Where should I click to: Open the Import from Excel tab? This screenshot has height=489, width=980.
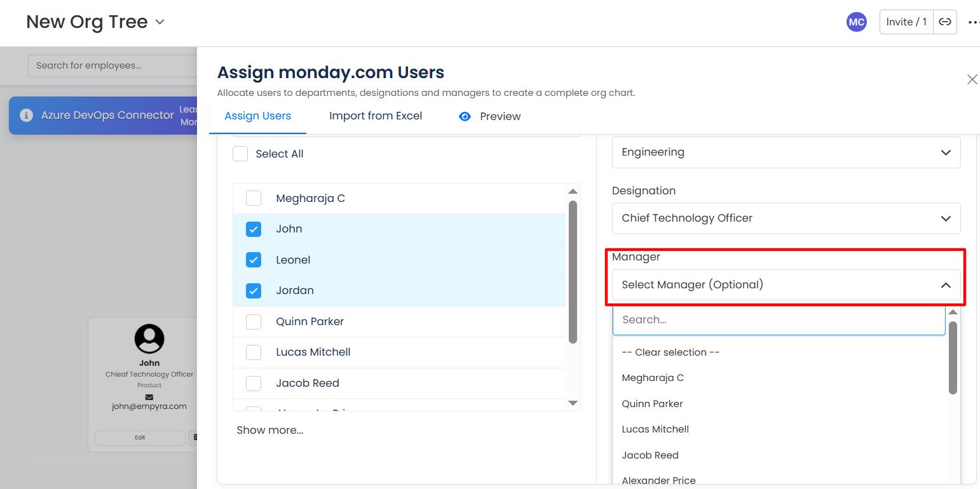[376, 116]
